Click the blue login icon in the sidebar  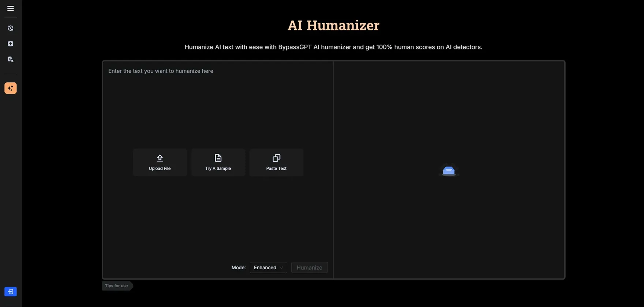(11, 292)
